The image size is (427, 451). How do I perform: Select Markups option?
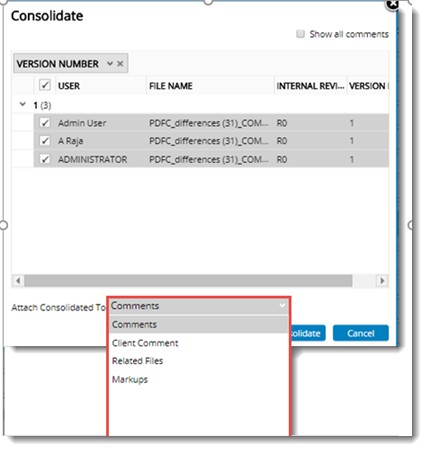coord(130,380)
